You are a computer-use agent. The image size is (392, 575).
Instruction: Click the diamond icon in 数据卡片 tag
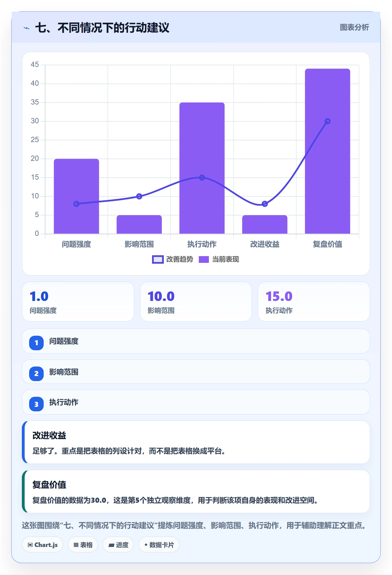pyautogui.click(x=146, y=545)
